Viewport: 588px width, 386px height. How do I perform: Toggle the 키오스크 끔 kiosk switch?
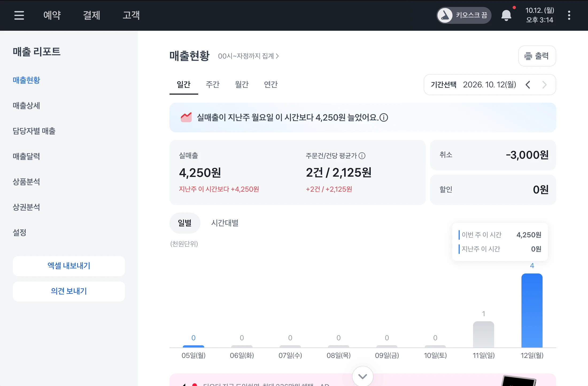click(464, 15)
